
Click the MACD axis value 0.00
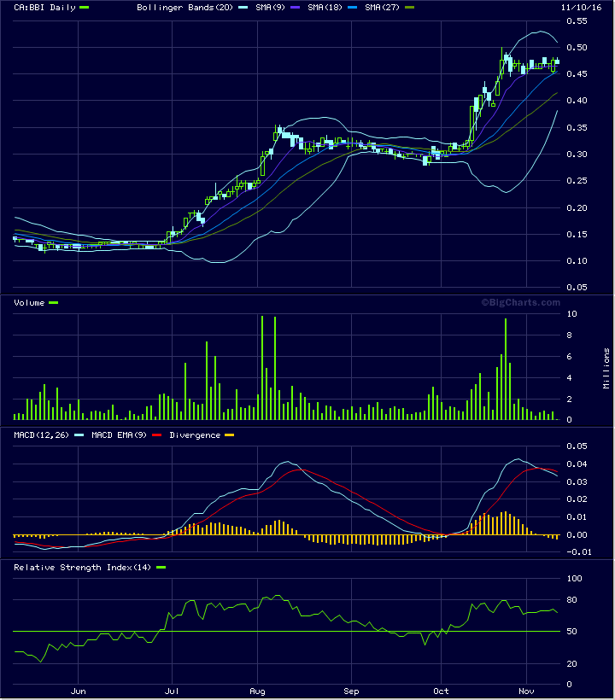pyautogui.click(x=577, y=535)
